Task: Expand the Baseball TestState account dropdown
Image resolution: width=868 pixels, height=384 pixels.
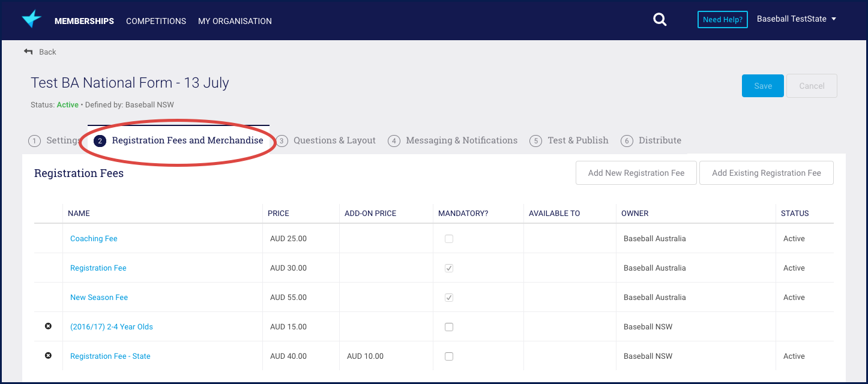Action: pyautogui.click(x=796, y=19)
